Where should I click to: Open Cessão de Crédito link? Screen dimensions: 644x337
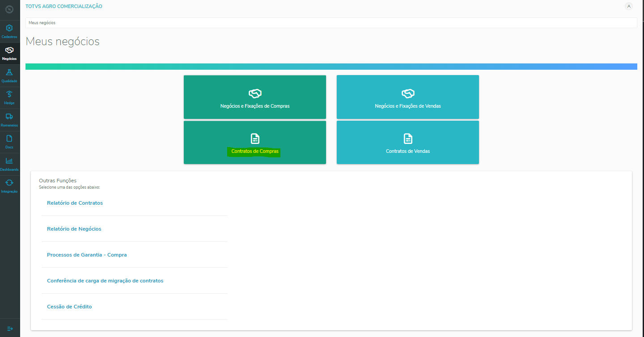coord(69,307)
